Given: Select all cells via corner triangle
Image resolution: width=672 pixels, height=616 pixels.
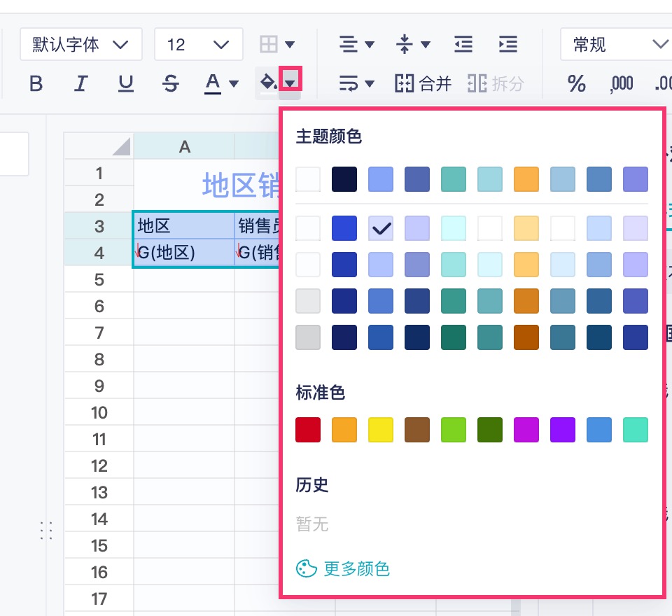Looking at the screenshot, I should [121, 146].
